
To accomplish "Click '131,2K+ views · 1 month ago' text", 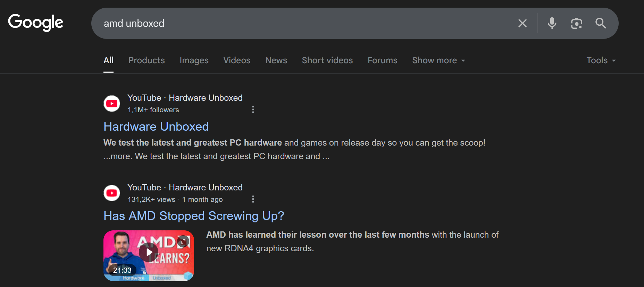I will [175, 199].
